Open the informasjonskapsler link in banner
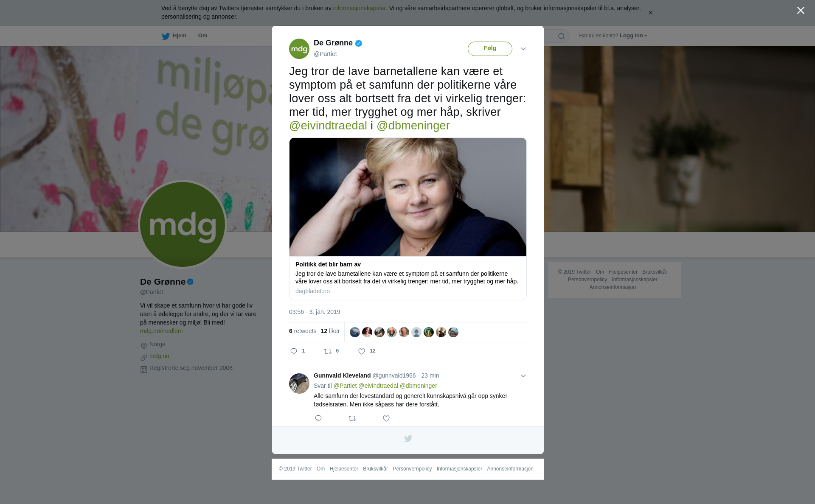 pyautogui.click(x=359, y=8)
